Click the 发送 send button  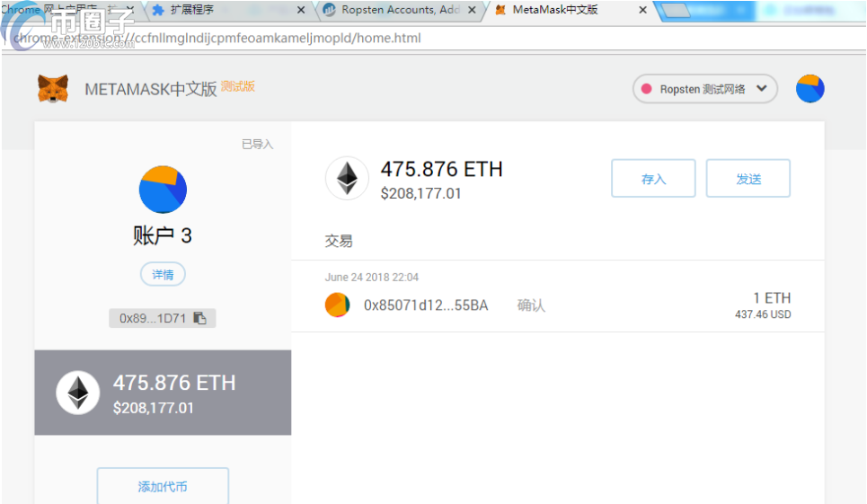748,179
